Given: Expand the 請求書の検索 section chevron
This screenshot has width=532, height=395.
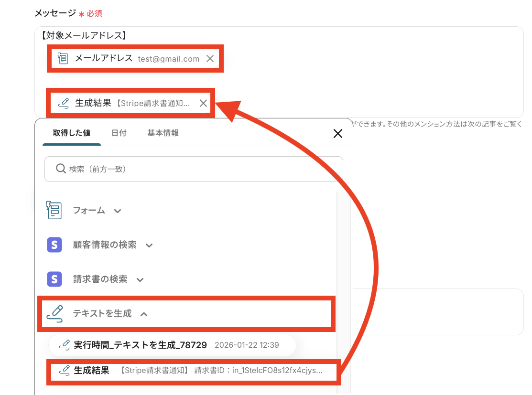Looking at the screenshot, I should pos(140,280).
